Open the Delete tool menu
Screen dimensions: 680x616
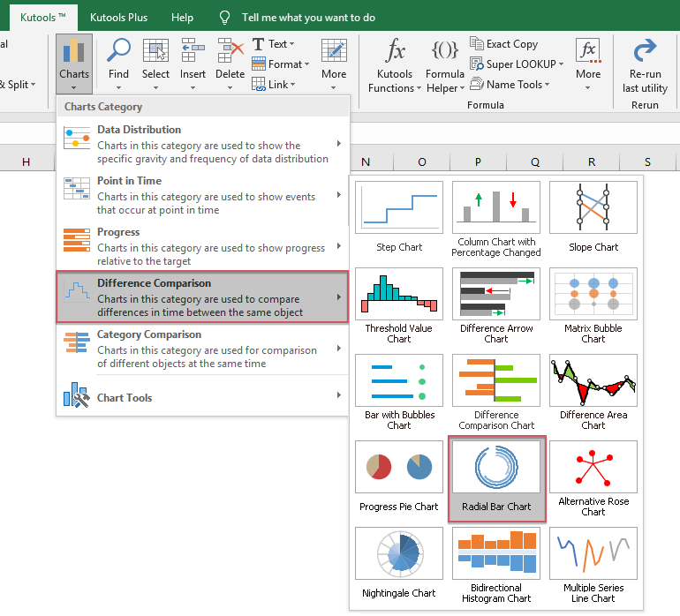(230, 64)
